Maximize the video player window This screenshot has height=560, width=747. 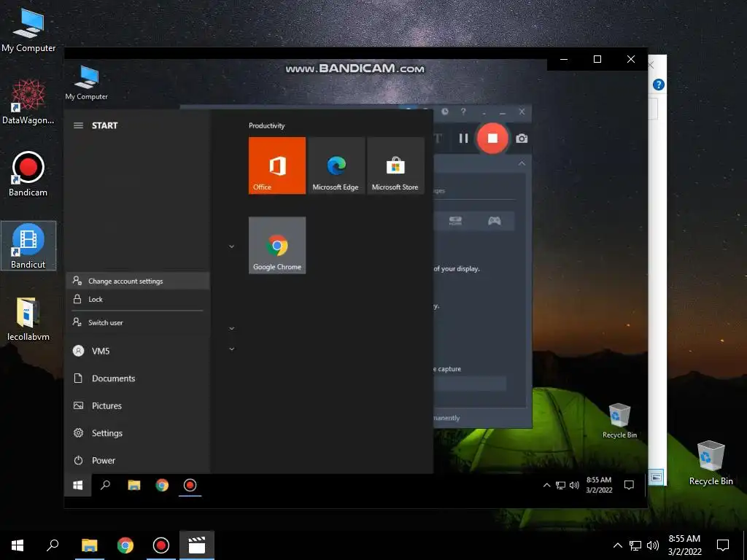[x=597, y=59]
